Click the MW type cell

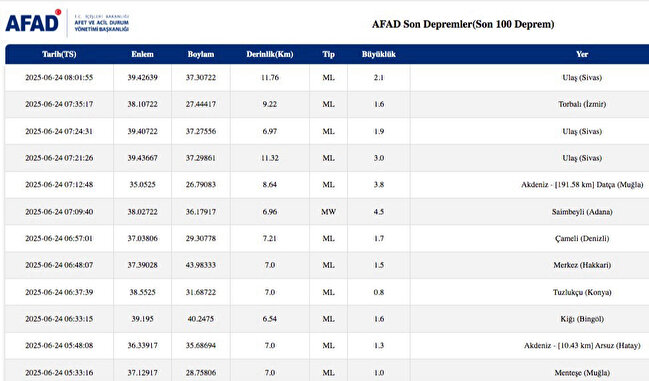329,212
